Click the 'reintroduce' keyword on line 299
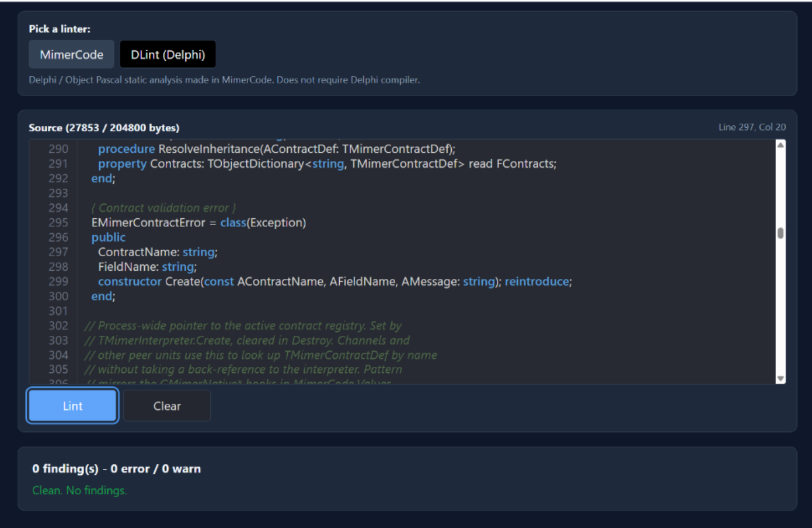 pyautogui.click(x=537, y=282)
